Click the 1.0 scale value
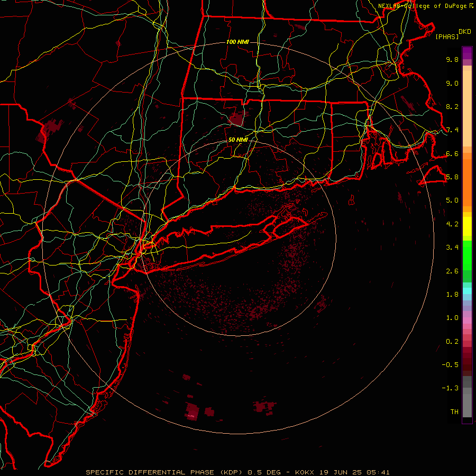The width and height of the screenshot is (476, 476). (x=452, y=318)
